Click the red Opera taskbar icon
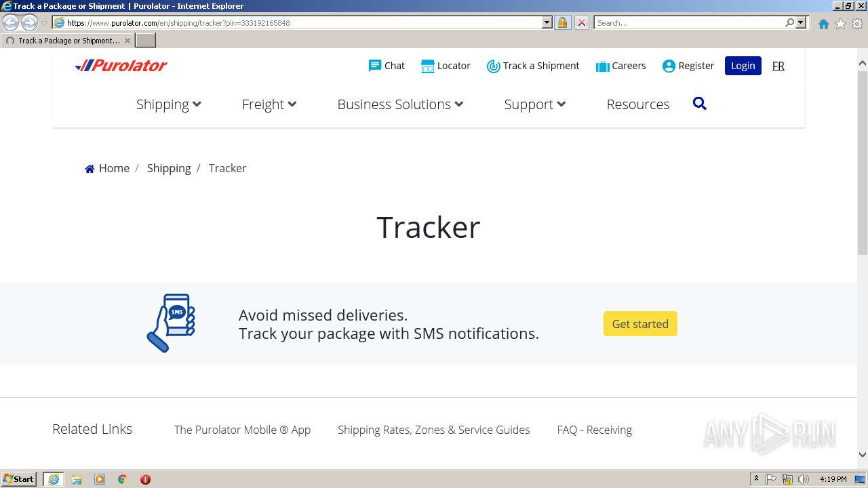Screen dimensions: 868x488 (x=145, y=479)
